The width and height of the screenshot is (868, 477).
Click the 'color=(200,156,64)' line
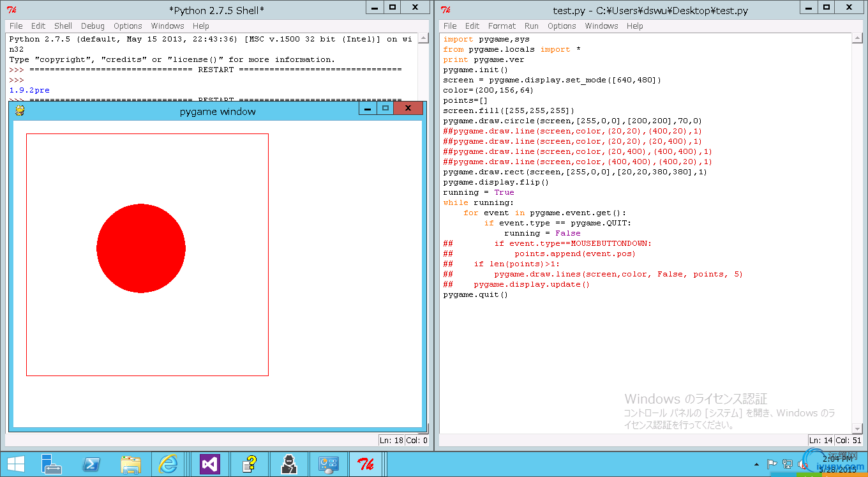coord(488,90)
